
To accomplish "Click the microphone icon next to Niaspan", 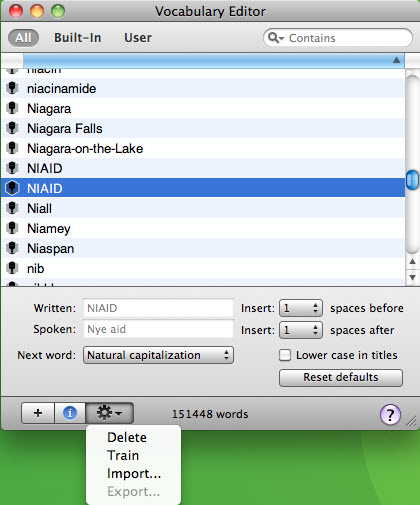I will tap(12, 248).
